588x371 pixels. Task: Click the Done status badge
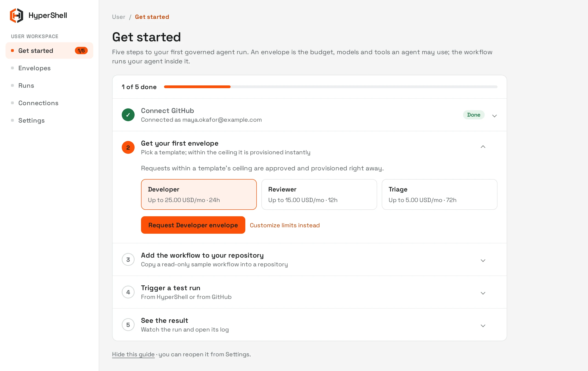tap(474, 115)
